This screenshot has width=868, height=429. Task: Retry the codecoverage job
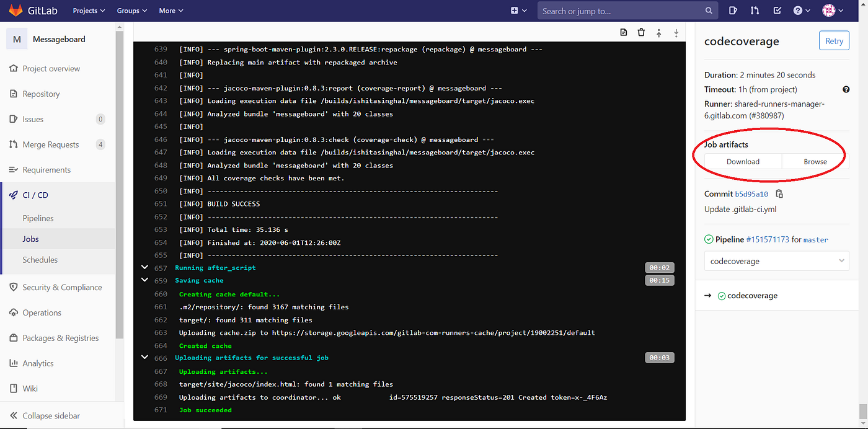click(833, 40)
